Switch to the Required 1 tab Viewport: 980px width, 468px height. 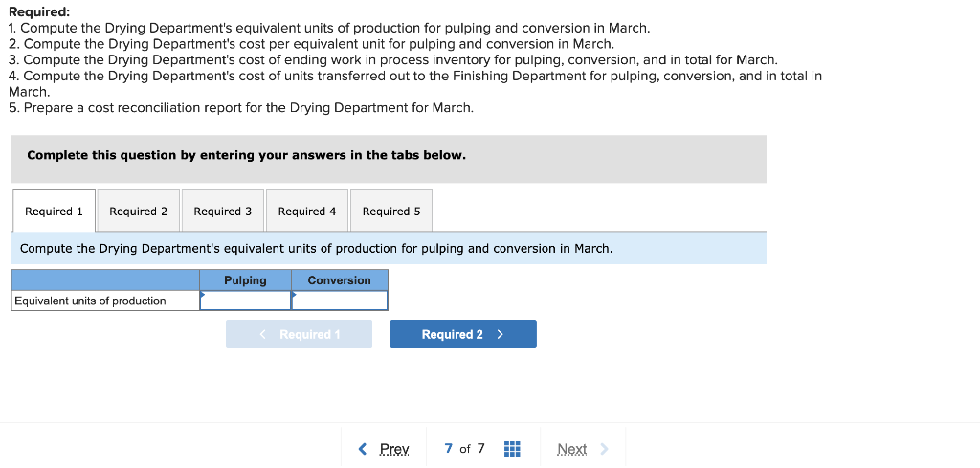[55, 212]
